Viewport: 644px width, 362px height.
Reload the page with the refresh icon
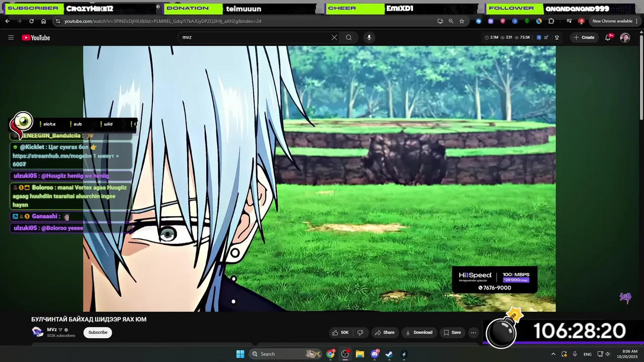[x=31, y=21]
